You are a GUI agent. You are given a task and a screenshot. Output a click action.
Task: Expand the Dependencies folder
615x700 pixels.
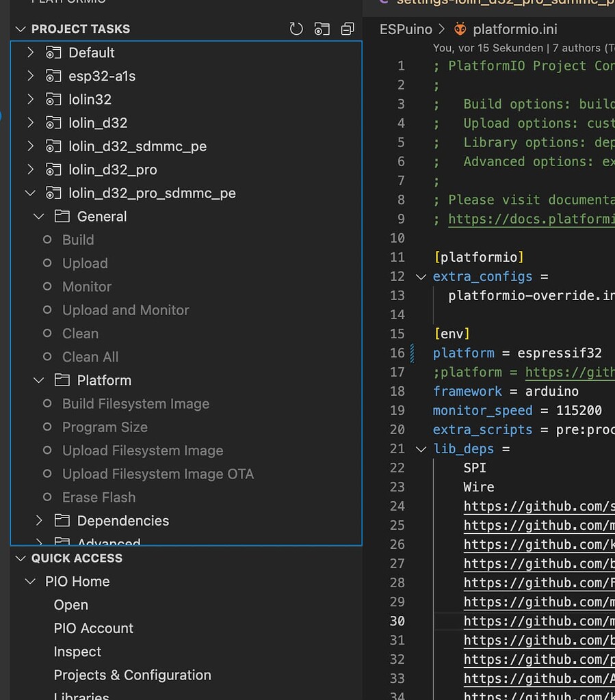(39, 520)
